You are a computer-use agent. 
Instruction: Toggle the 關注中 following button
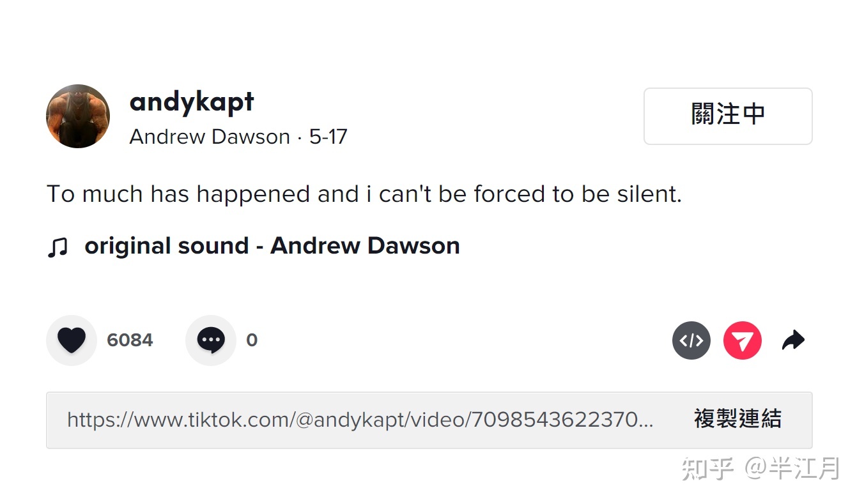[x=728, y=116]
